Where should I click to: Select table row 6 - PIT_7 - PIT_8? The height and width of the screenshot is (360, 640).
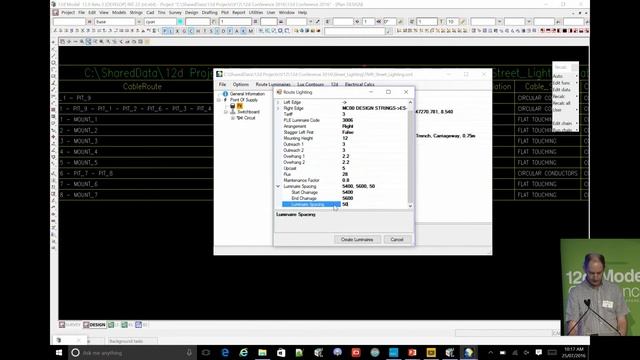coord(86,173)
